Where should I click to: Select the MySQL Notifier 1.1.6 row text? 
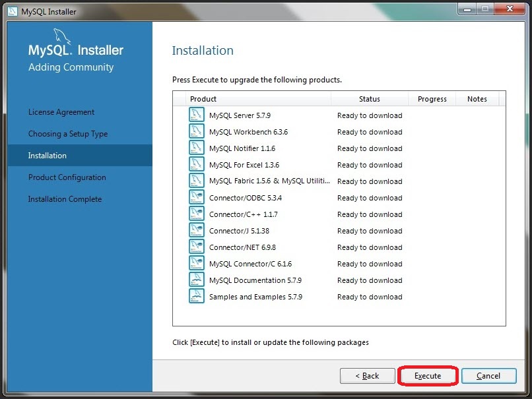coord(242,148)
